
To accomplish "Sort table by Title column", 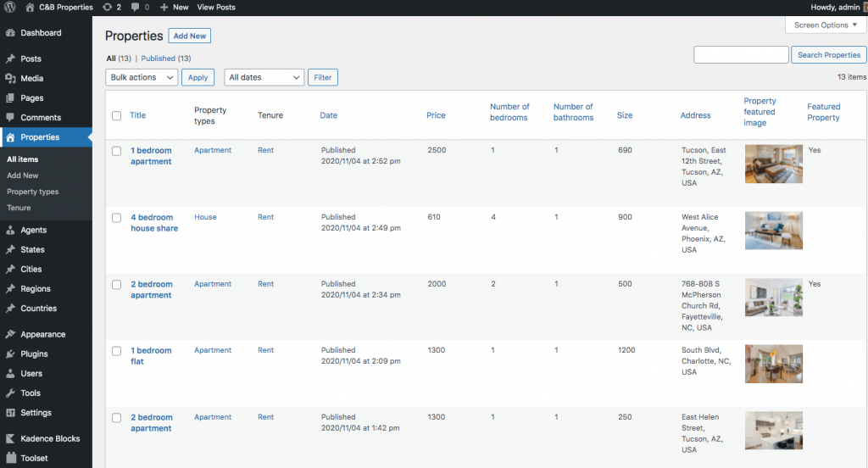I will pos(138,115).
